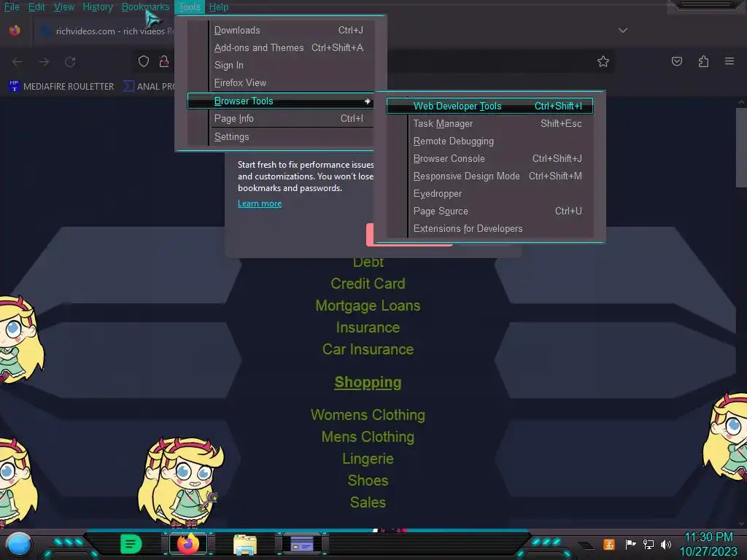The image size is (747, 560).
Task: Open the Credit Card link
Action: coord(368,284)
